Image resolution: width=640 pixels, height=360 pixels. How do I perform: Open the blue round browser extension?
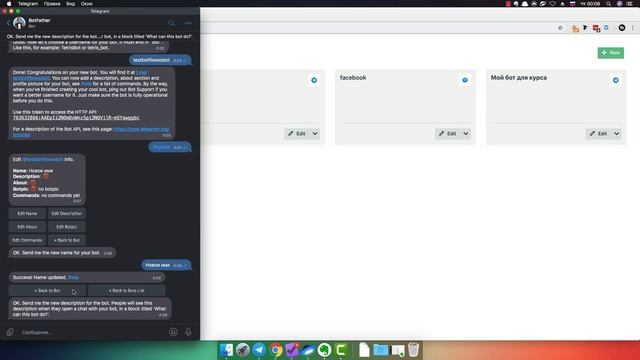(606, 28)
